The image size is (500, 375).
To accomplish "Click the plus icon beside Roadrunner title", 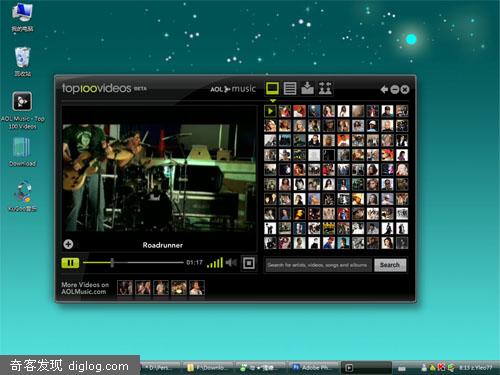I will (68, 244).
